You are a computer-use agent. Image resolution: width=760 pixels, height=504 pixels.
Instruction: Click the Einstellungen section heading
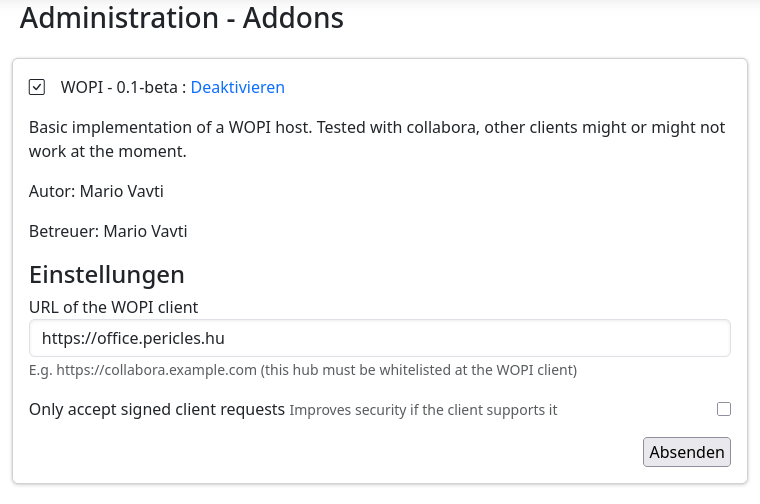[x=106, y=274]
